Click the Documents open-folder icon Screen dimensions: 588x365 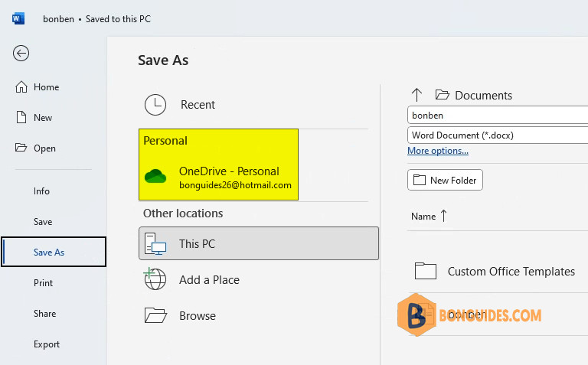pos(442,94)
